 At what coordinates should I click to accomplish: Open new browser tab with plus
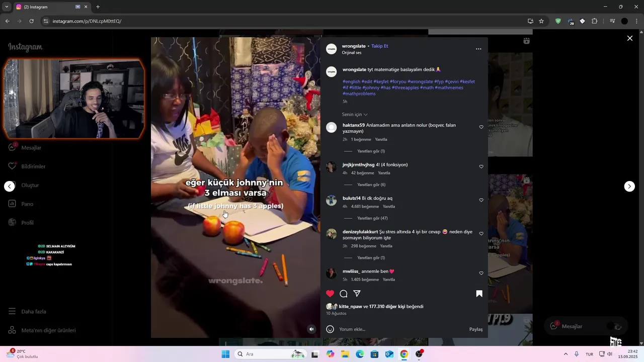(98, 7)
